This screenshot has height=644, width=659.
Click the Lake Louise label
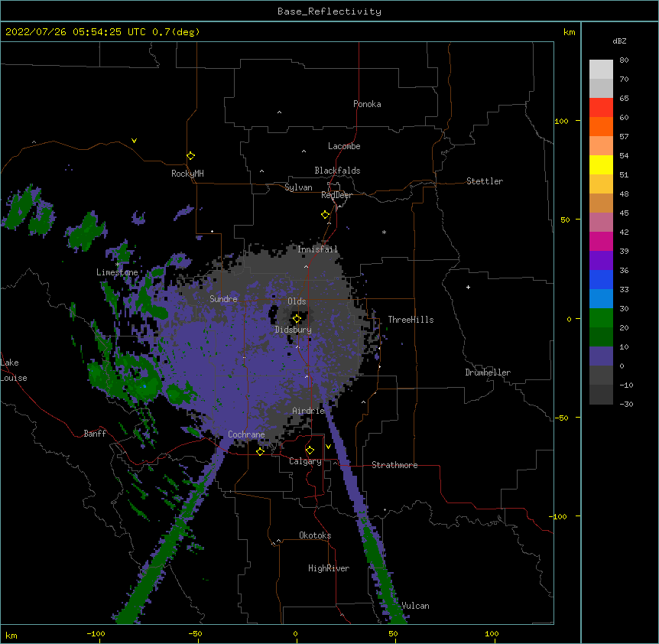click(x=14, y=370)
